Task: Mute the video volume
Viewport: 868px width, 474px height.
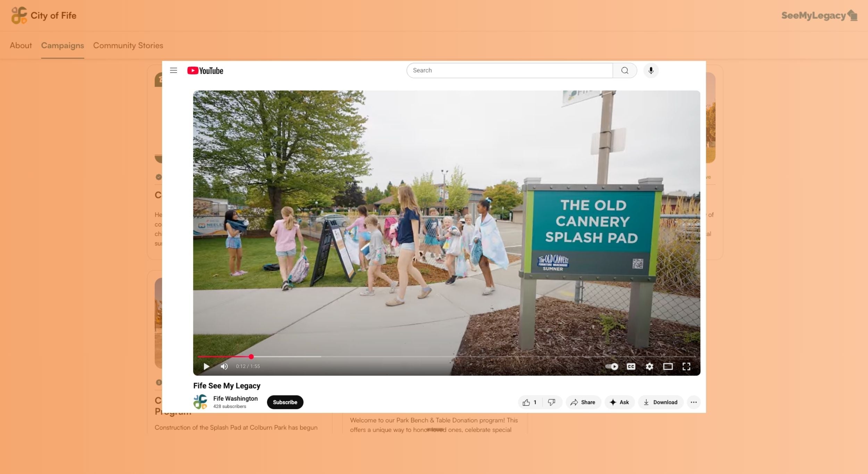Action: tap(224, 366)
